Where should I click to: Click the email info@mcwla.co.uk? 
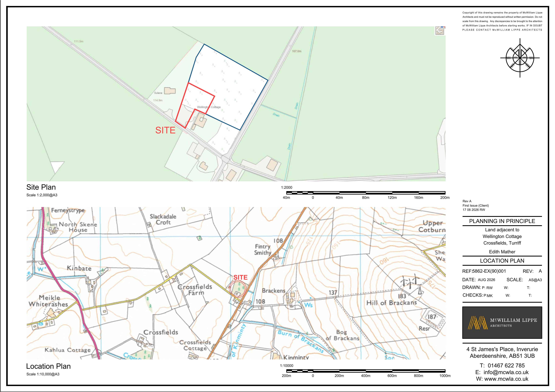pyautogui.click(x=506, y=372)
